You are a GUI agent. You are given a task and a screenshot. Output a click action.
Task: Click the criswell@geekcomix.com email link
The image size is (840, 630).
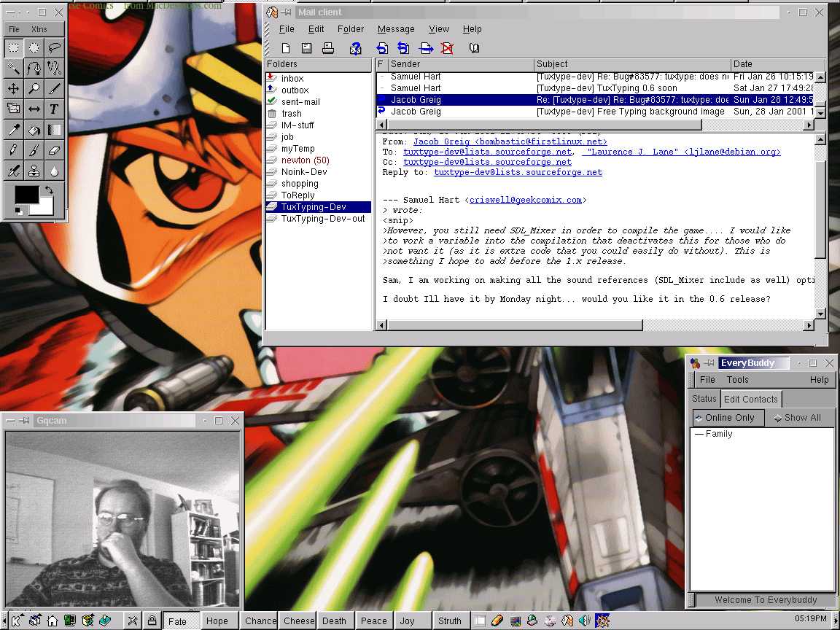point(526,200)
